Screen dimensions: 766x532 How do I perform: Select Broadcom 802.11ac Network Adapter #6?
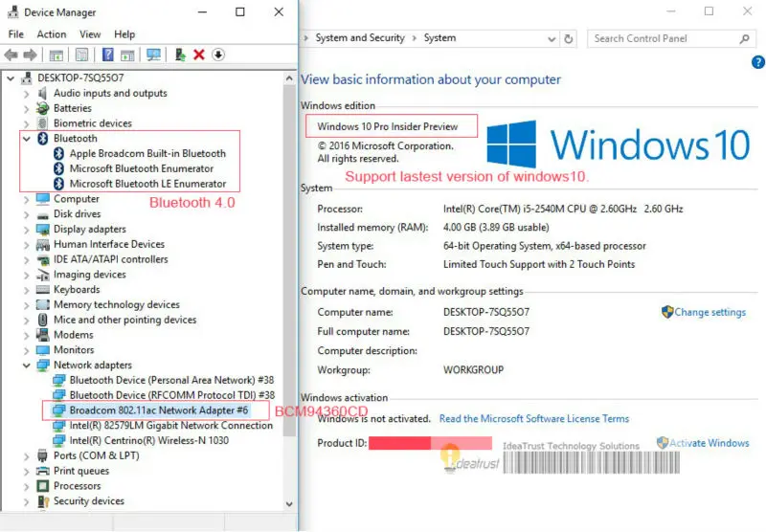coord(159,410)
